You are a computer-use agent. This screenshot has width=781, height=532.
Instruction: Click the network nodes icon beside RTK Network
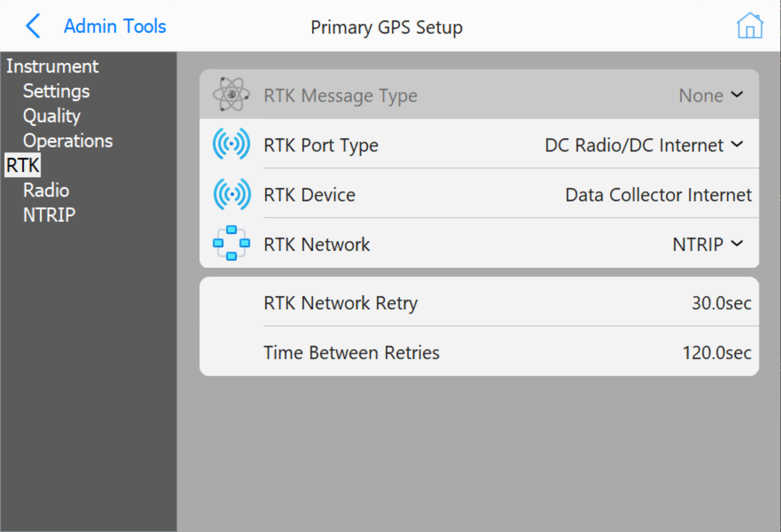(x=231, y=243)
